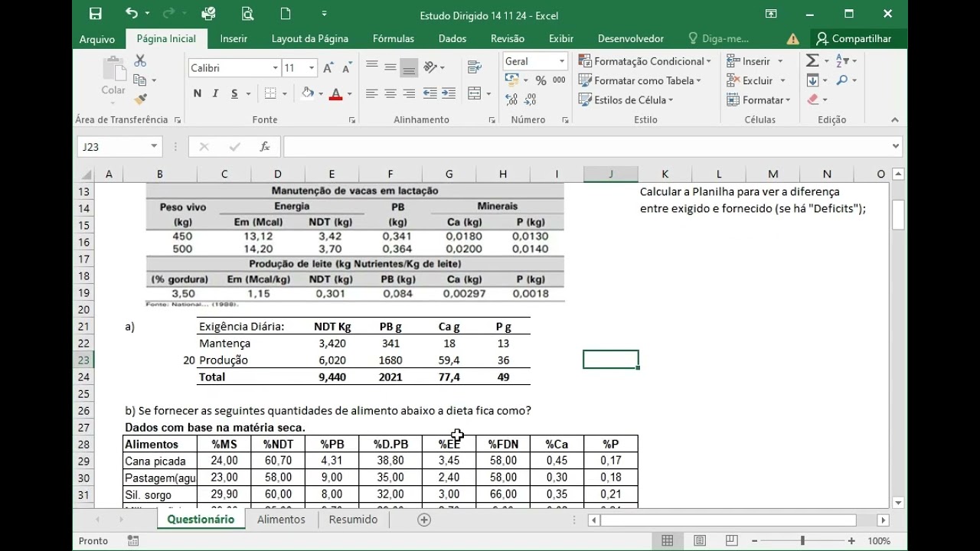Open the Name Box dropdown showing J23
This screenshot has height=551, width=980.
(x=154, y=146)
